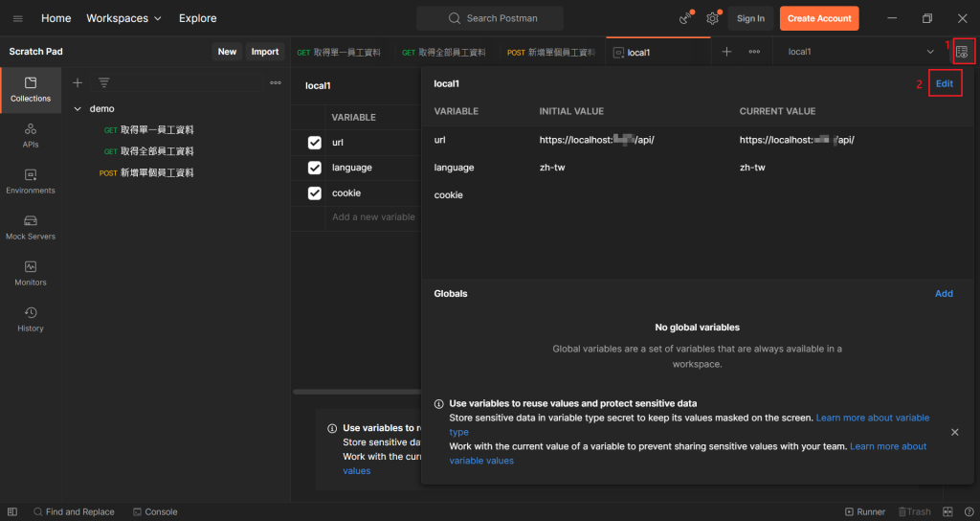The height and width of the screenshot is (521, 980).
Task: Open Find and Replace
Action: (74, 511)
